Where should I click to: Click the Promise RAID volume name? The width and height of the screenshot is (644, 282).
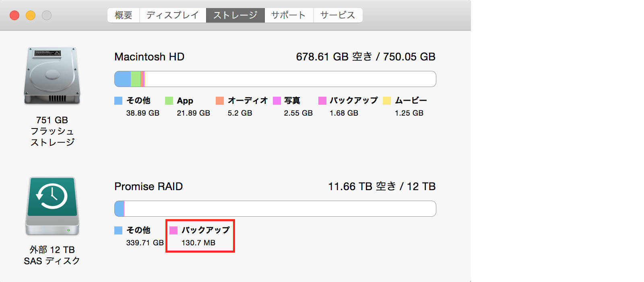[149, 187]
